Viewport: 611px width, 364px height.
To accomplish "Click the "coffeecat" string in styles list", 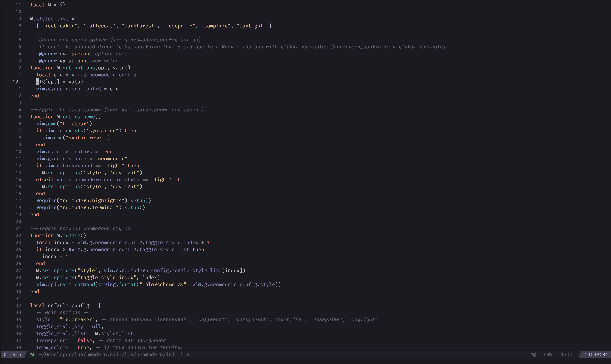I will point(99,26).
